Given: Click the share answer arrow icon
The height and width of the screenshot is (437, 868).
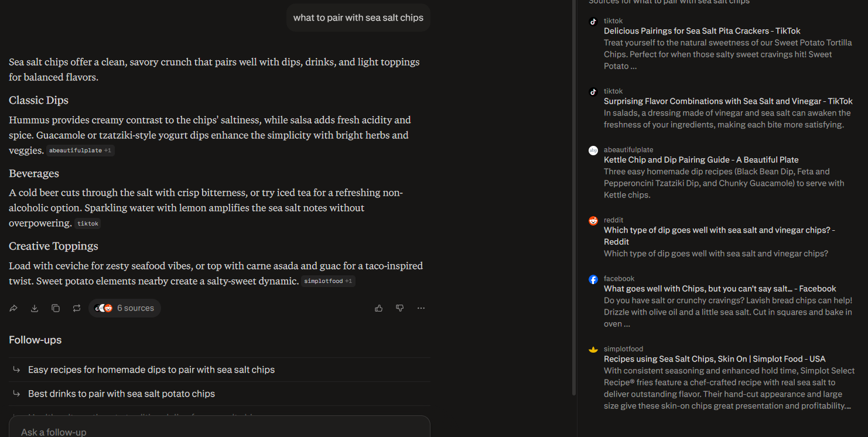Looking at the screenshot, I should click(x=13, y=308).
